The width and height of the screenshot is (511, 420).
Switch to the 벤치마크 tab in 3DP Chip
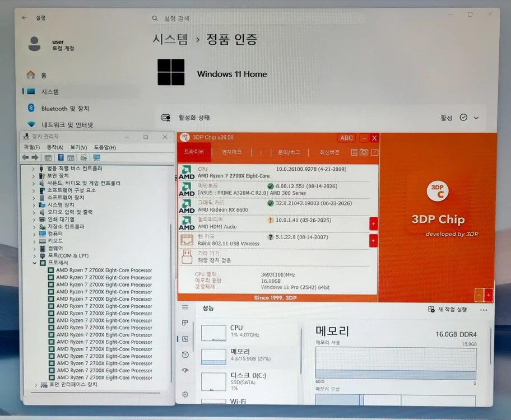click(231, 152)
